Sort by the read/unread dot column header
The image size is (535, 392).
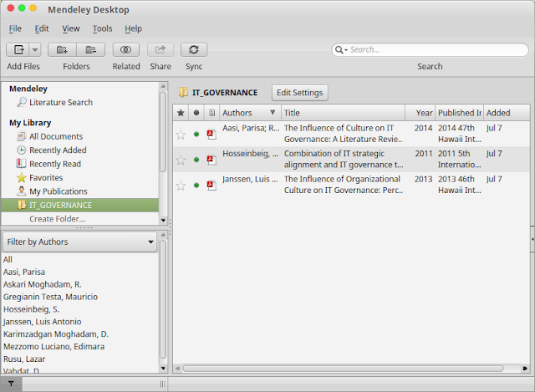pyautogui.click(x=196, y=113)
